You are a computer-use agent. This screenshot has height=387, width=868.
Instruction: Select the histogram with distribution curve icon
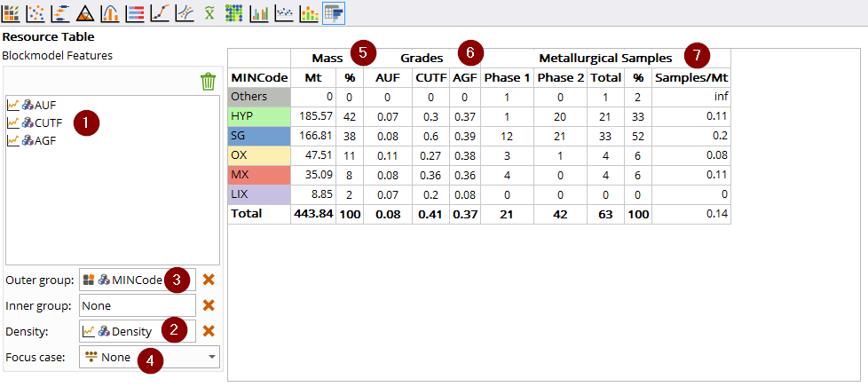tap(109, 12)
